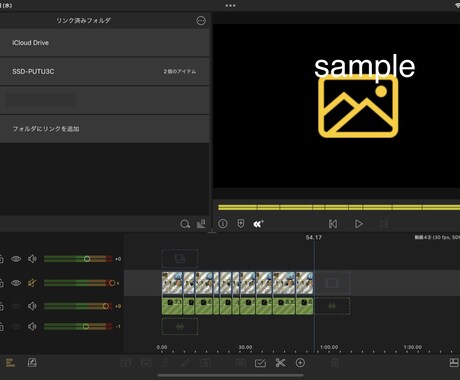This screenshot has width=460, height=380.
Task: Tap the rewind-plus icon beside the marker
Action: [x=258, y=224]
